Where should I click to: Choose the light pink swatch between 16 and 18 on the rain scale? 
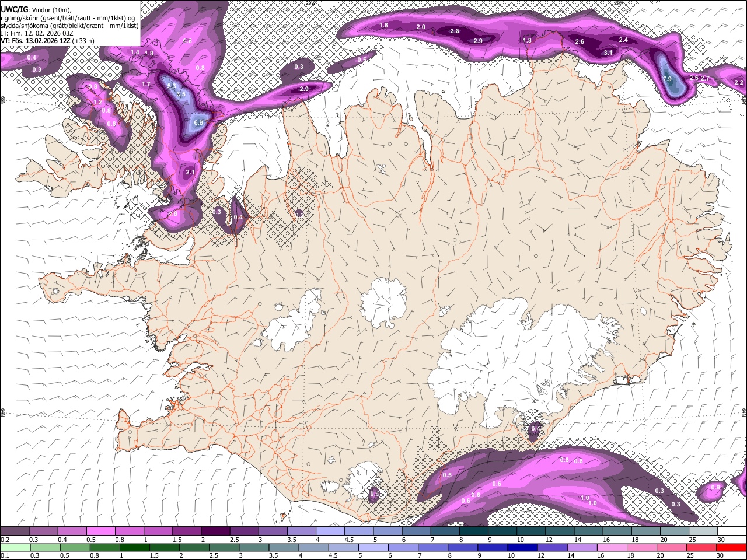[611, 547]
